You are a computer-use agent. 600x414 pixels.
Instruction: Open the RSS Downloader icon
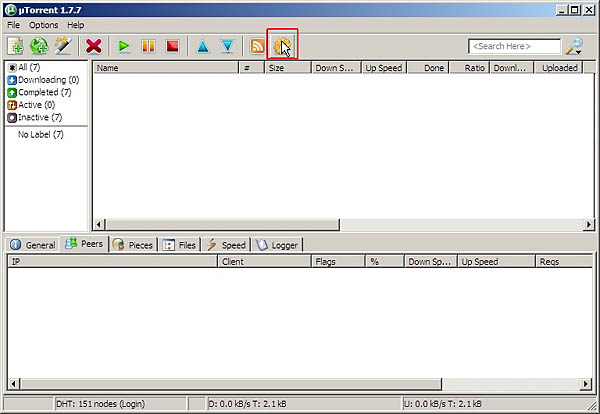(x=258, y=46)
